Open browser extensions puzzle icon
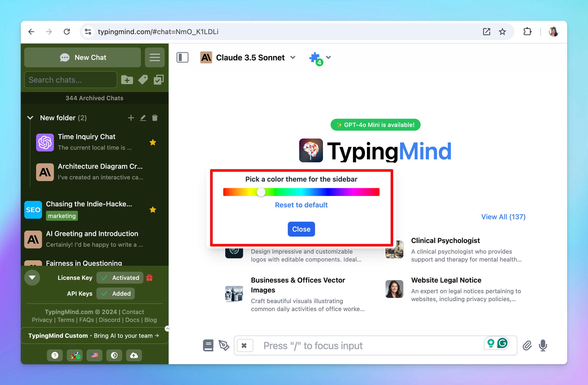 (527, 32)
